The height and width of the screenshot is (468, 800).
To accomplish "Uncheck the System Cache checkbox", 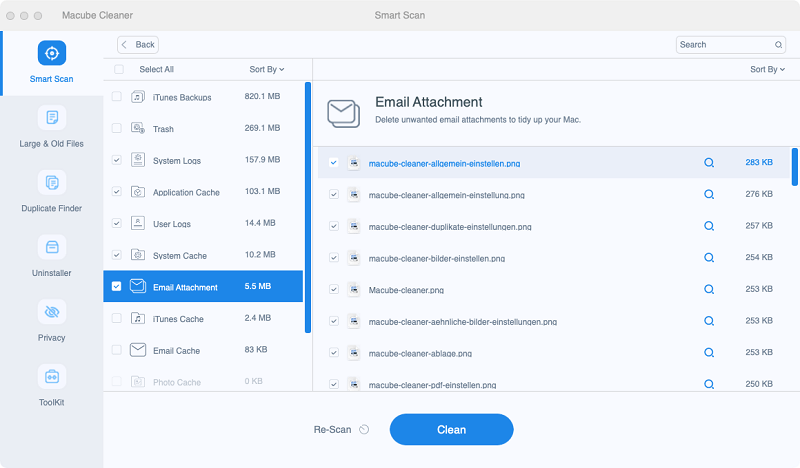I will tap(117, 255).
